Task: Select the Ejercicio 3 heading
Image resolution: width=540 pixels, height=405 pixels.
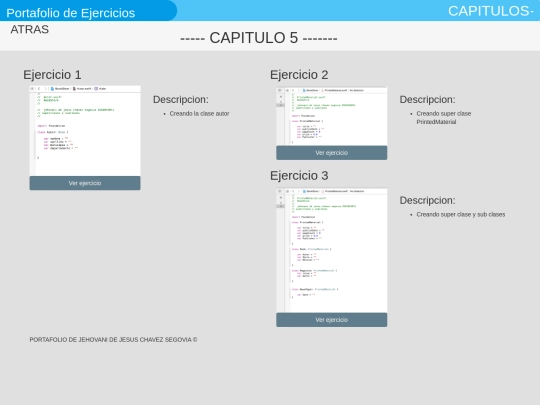Action: tap(299, 176)
